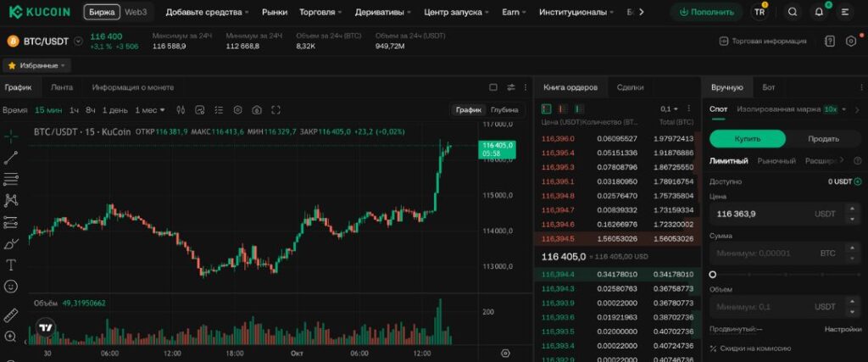Toggle to Продать sell side
The image size is (868, 362).
pyautogui.click(x=823, y=138)
